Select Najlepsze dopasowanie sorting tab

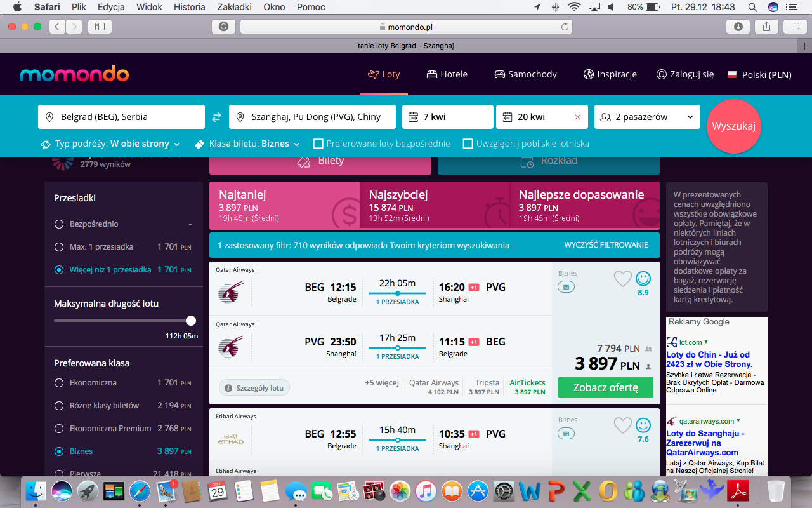click(585, 206)
